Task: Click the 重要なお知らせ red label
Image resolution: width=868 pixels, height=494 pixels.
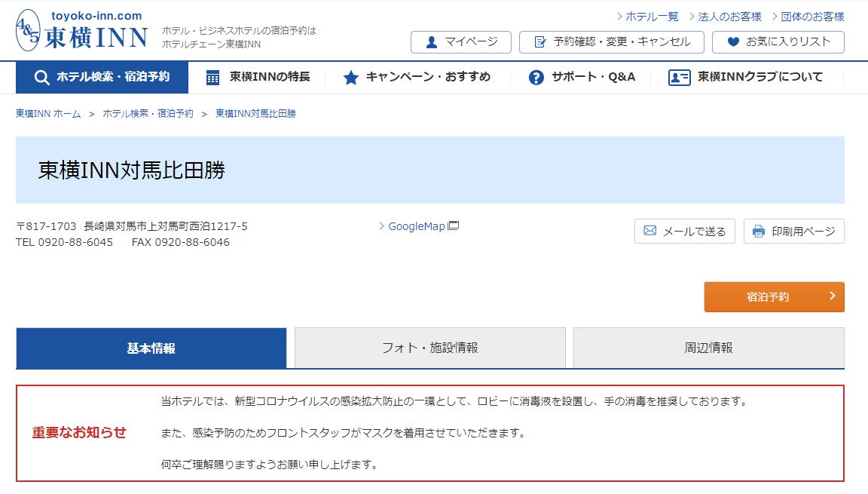Action: point(79,432)
